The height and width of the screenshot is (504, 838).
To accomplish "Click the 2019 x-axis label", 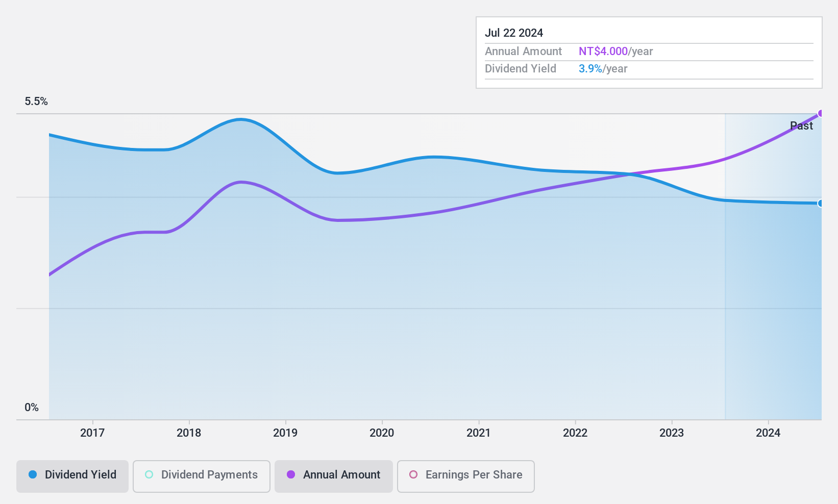I will point(285,433).
